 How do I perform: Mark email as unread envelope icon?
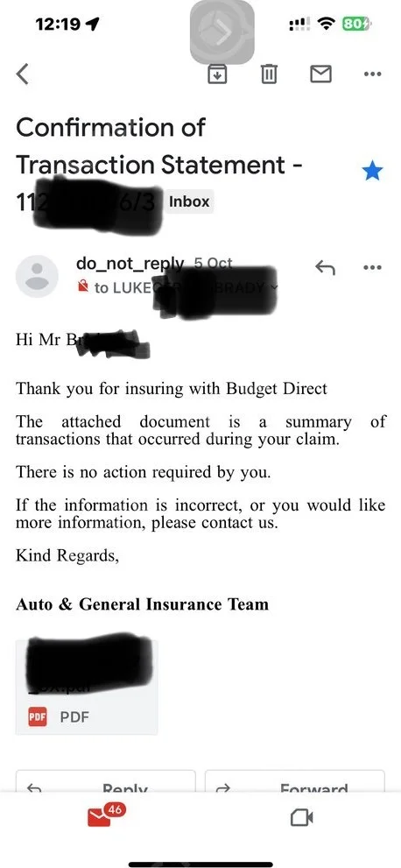tap(320, 74)
